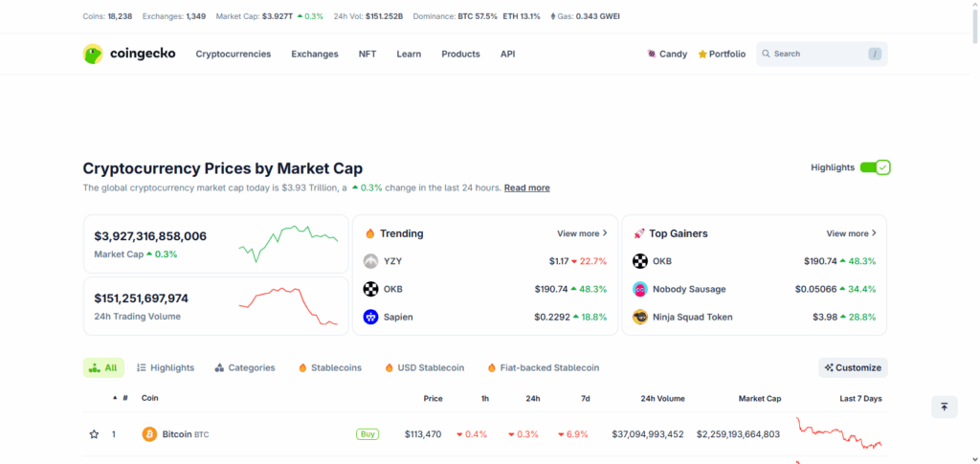Select the Highlights tab

(166, 367)
